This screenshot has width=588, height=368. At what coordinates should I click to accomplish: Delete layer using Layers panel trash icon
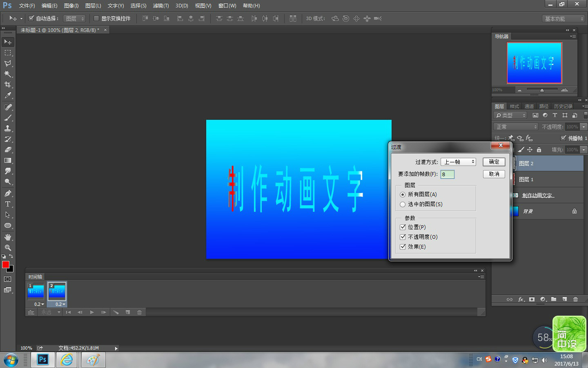575,299
